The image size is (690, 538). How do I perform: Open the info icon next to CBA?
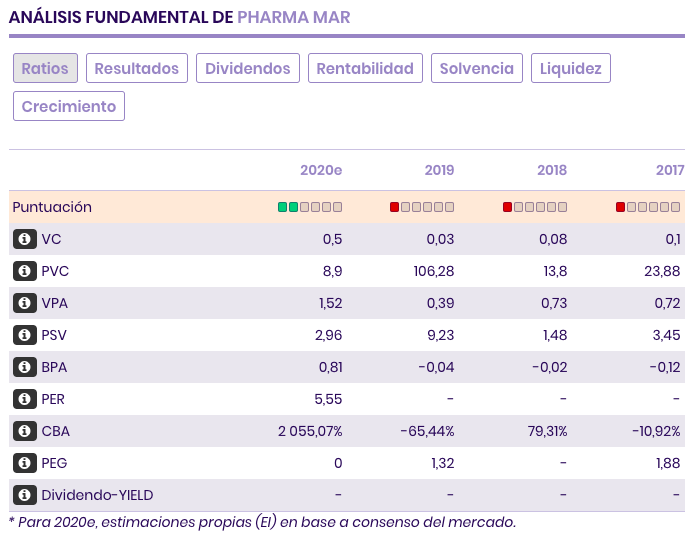click(x=24, y=431)
